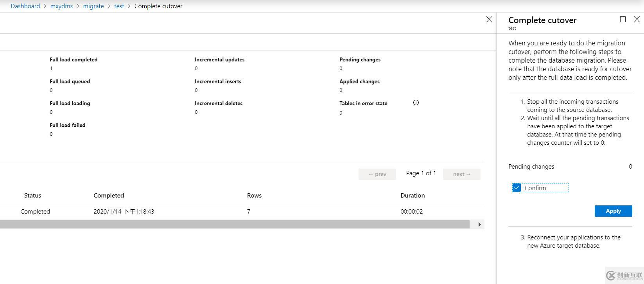Click the Apply button

tap(613, 211)
